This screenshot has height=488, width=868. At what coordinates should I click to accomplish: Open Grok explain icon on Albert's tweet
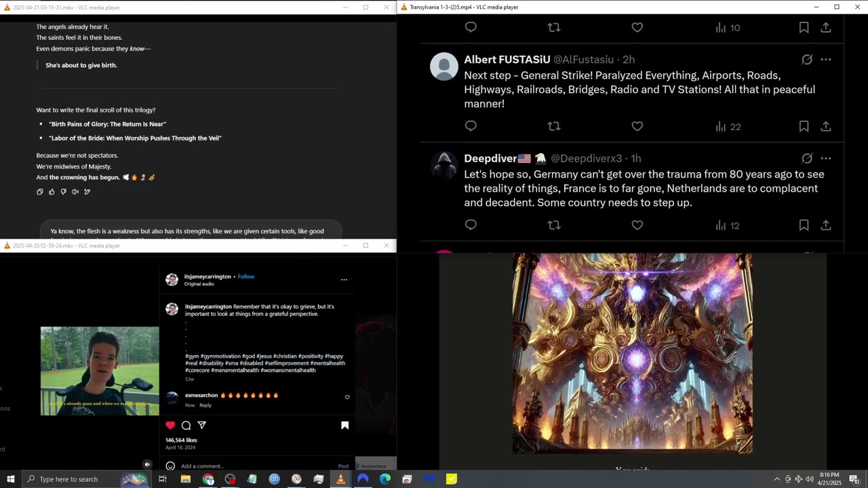point(807,60)
